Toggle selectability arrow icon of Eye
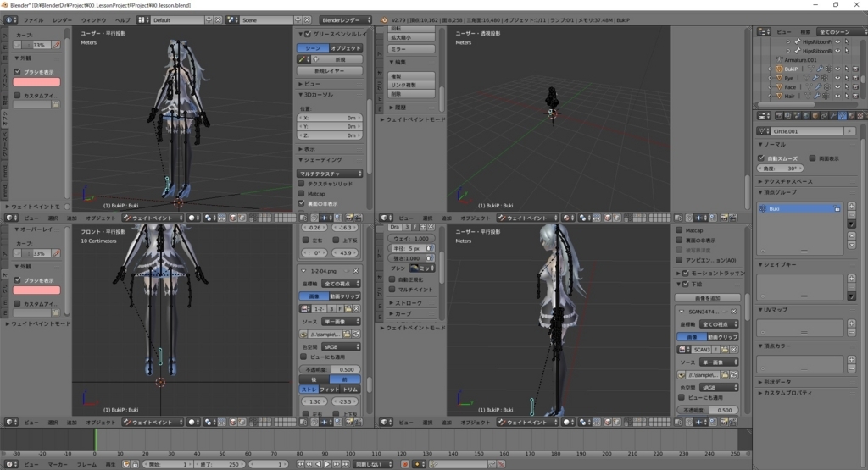Viewport: 868px width, 470px height. pos(847,78)
